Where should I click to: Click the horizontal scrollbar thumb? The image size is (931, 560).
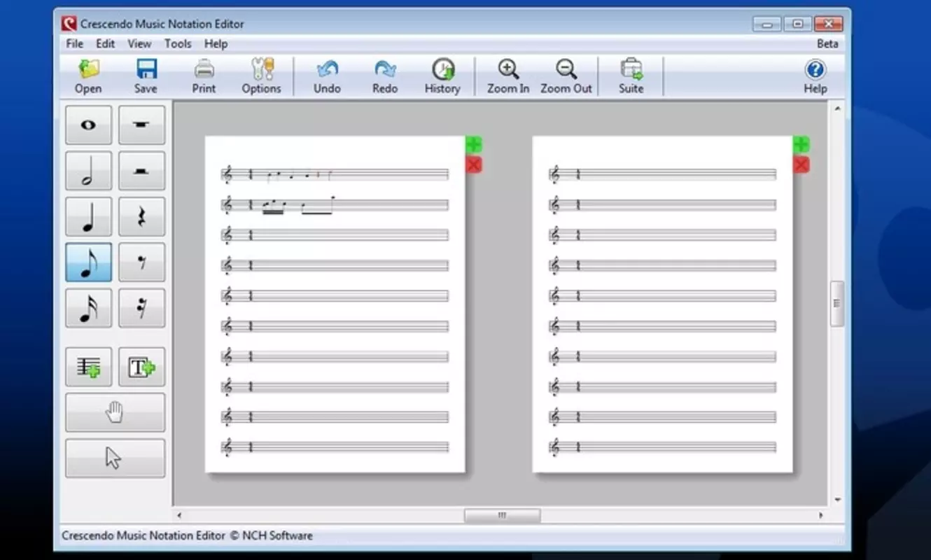click(x=502, y=515)
